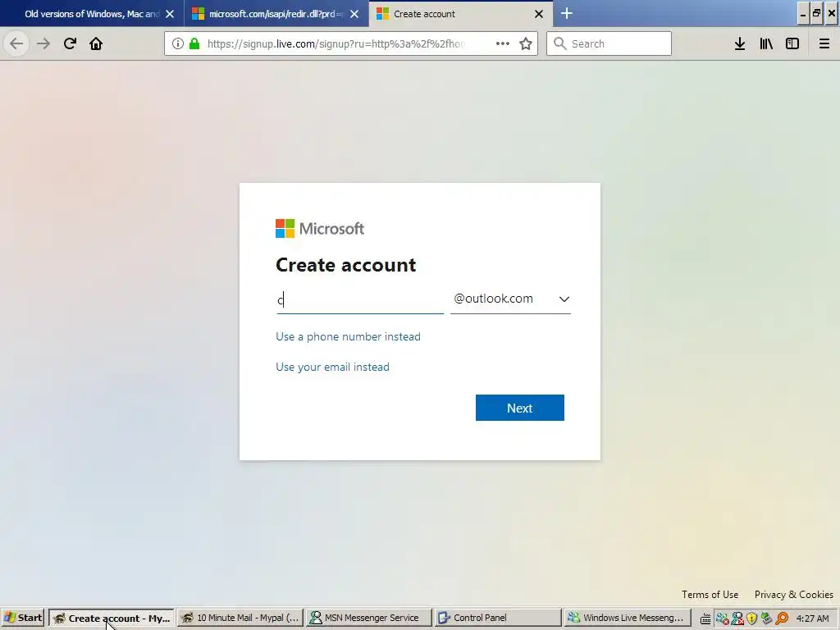Open Windows Live Messenger tray icon
Screen dimensions: 840x630
click(x=722, y=619)
